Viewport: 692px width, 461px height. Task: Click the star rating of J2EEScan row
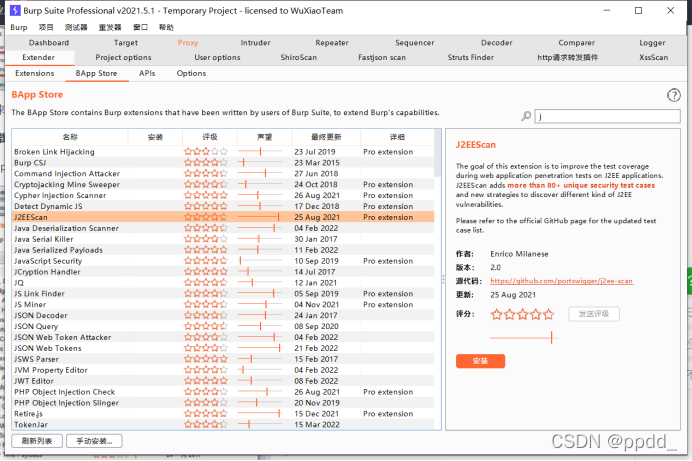[x=206, y=217]
